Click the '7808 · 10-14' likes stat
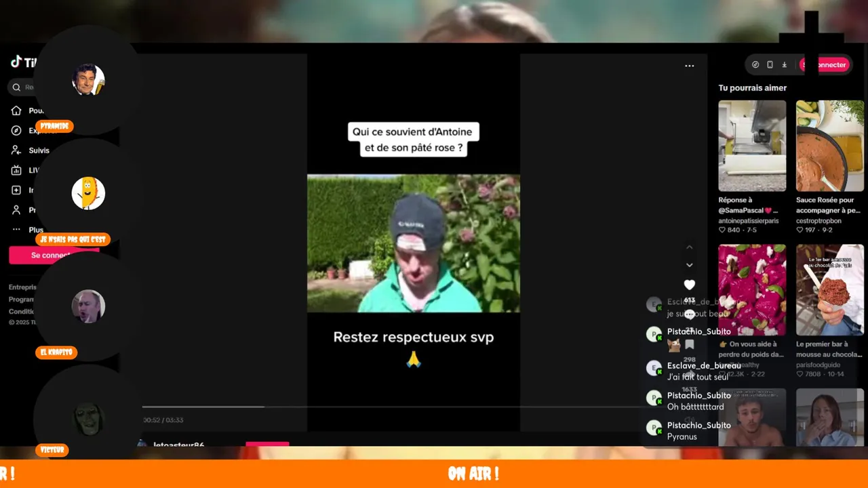This screenshot has height=488, width=868. click(x=818, y=373)
